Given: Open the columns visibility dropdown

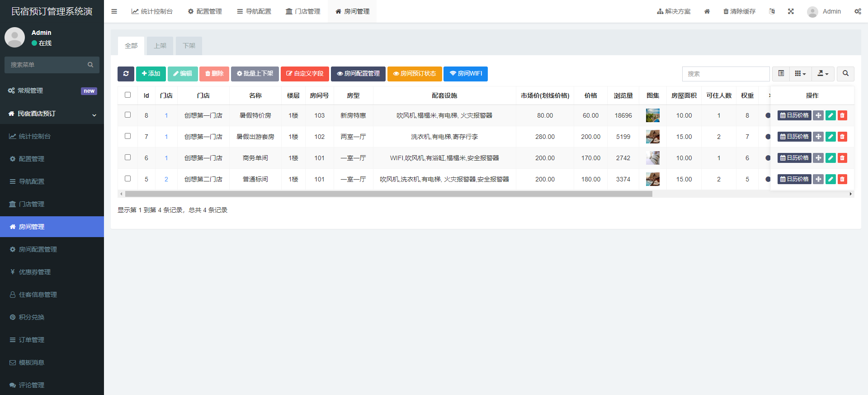Looking at the screenshot, I should click(800, 74).
